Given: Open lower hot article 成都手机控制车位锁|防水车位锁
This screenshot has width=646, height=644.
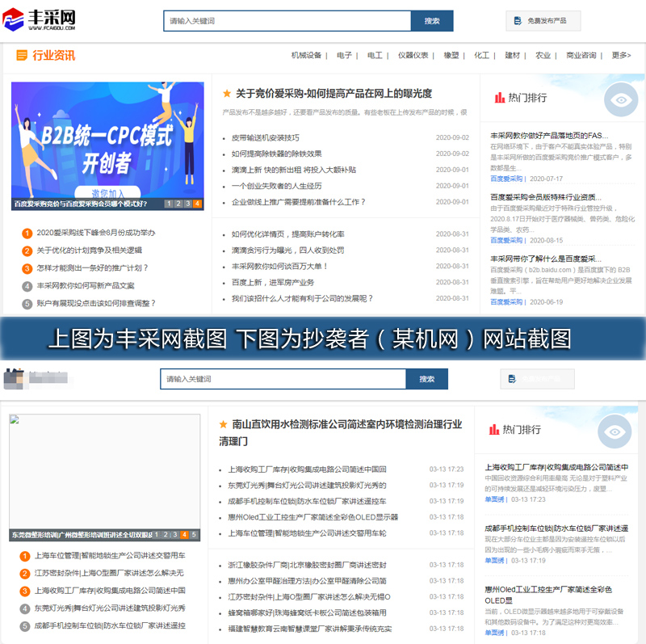Looking at the screenshot, I should pyautogui.click(x=556, y=528).
